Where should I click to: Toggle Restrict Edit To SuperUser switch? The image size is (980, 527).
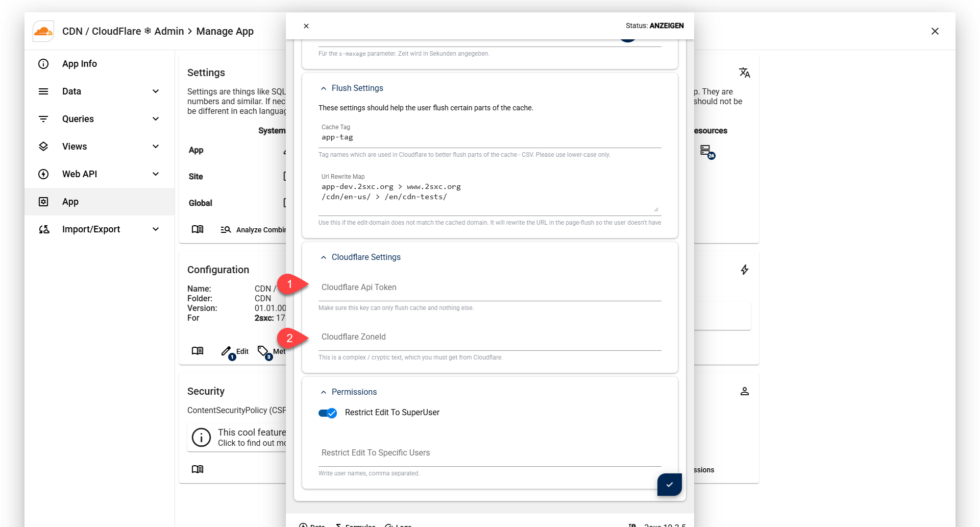point(328,413)
